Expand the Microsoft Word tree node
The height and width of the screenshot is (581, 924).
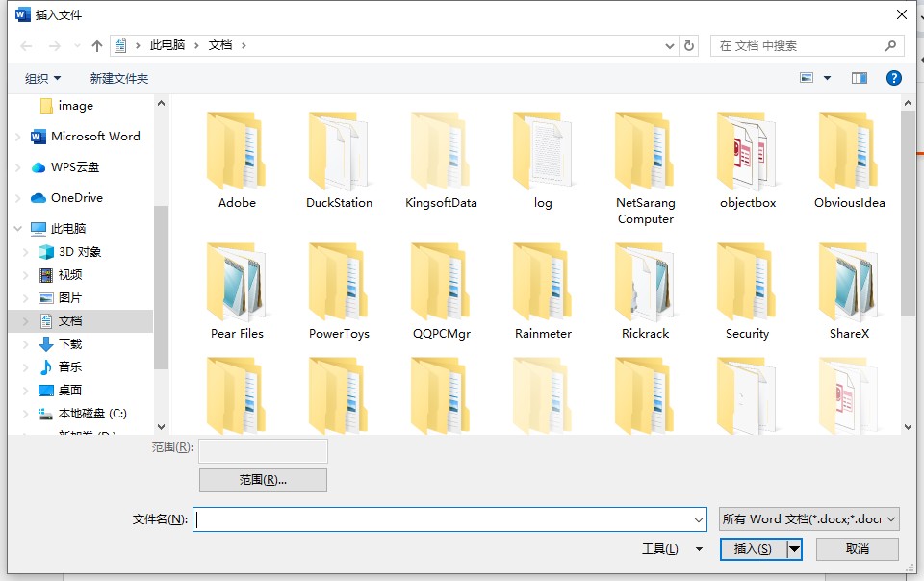click(x=17, y=138)
